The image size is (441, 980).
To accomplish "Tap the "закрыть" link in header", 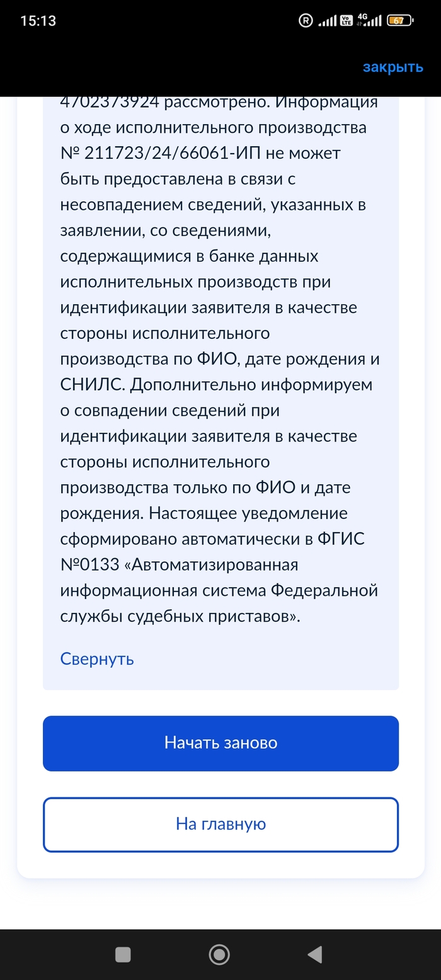I will [x=392, y=67].
